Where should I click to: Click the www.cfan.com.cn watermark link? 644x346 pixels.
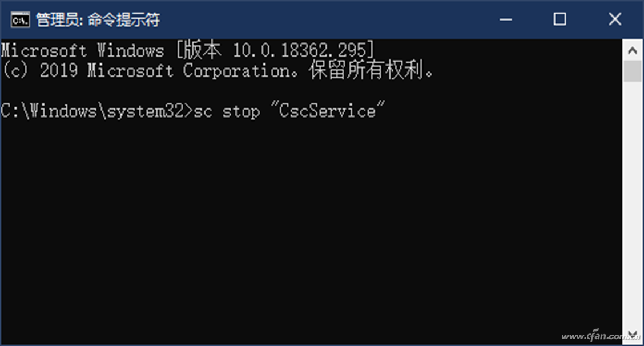pos(594,337)
